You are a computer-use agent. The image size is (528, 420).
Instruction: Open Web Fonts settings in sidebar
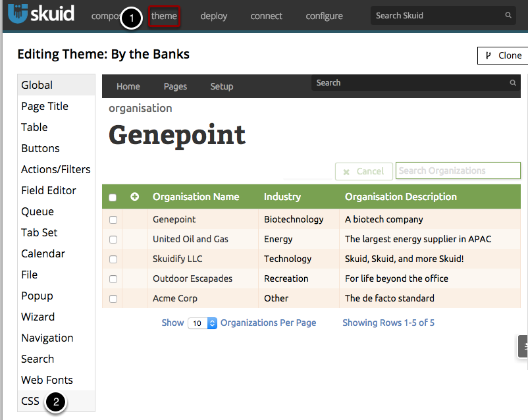coord(47,380)
